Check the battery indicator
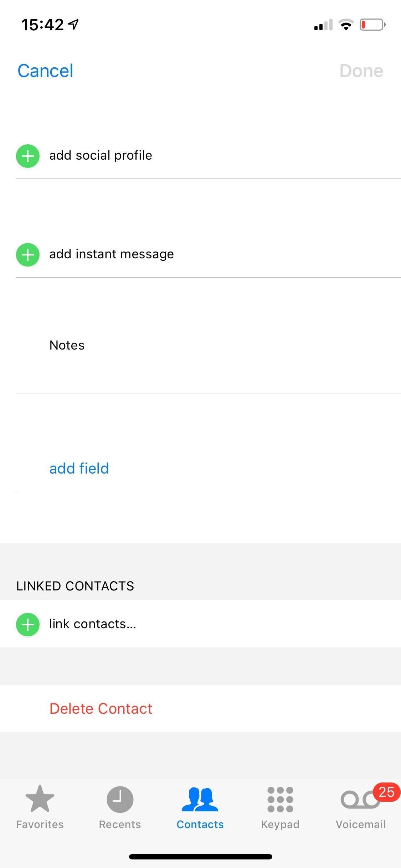Screen dimensions: 401x868 click(371, 24)
